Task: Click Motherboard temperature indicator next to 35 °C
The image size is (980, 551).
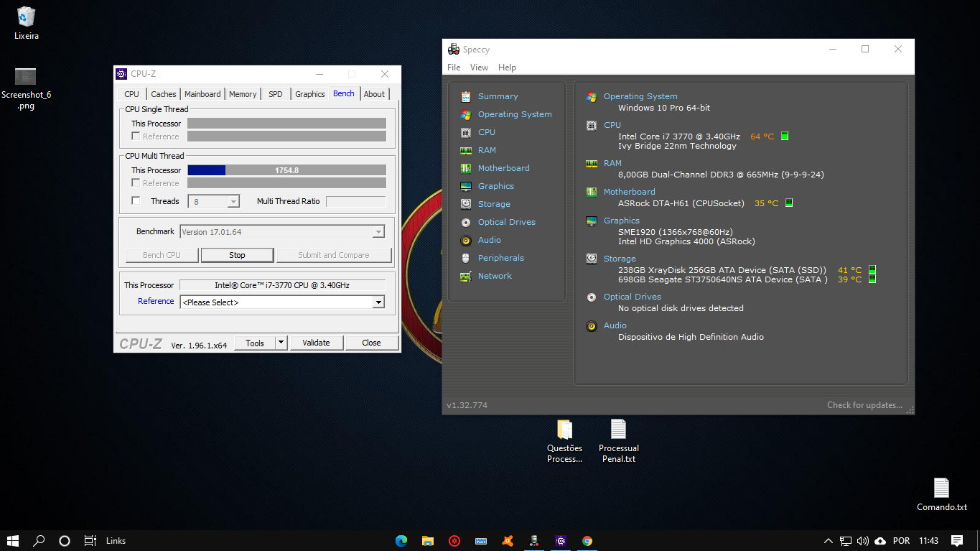Action: [x=789, y=203]
